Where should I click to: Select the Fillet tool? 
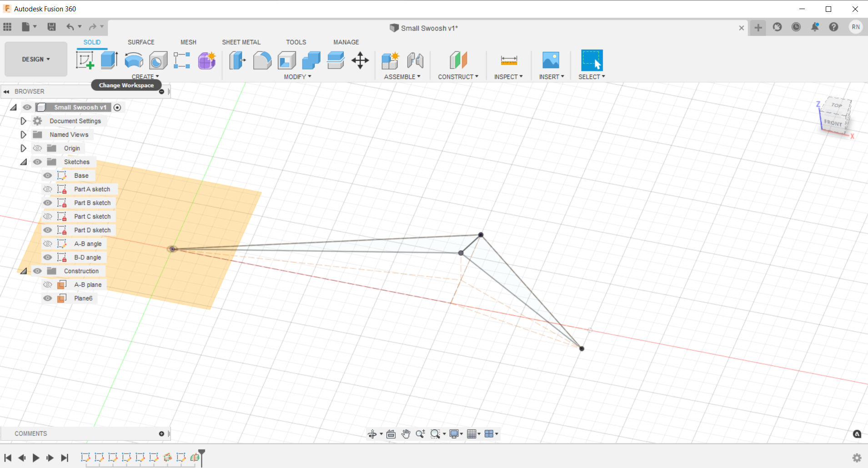[x=262, y=60]
